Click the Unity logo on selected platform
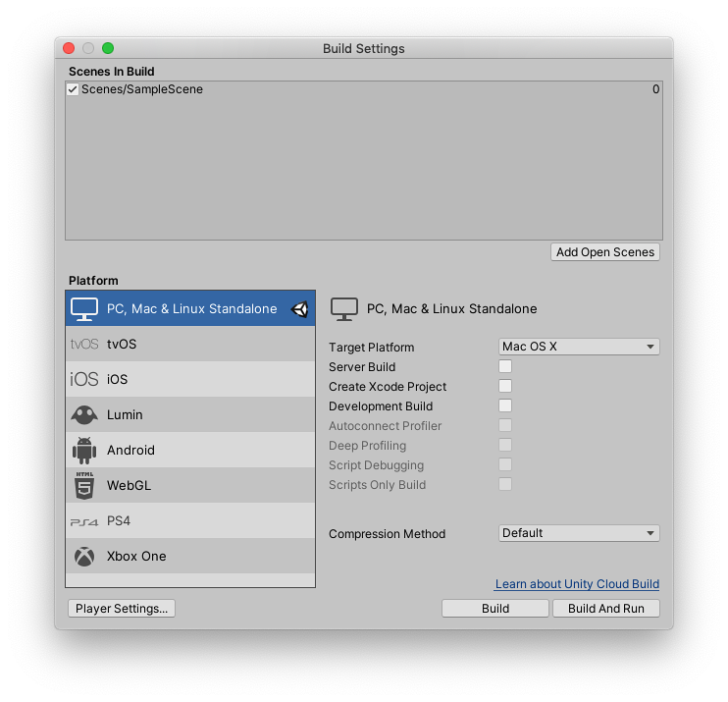The image size is (728, 702). pyautogui.click(x=300, y=309)
